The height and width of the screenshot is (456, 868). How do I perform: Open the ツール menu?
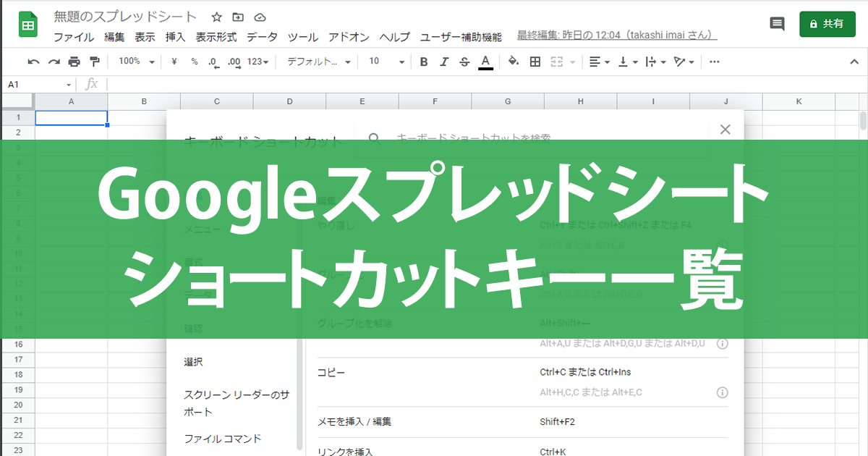(x=303, y=37)
